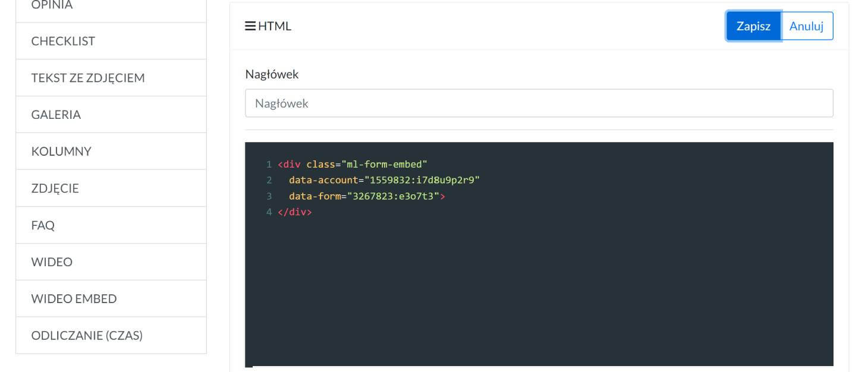The image size is (868, 372).
Task: Select the WIDEO block item
Action: (x=111, y=262)
